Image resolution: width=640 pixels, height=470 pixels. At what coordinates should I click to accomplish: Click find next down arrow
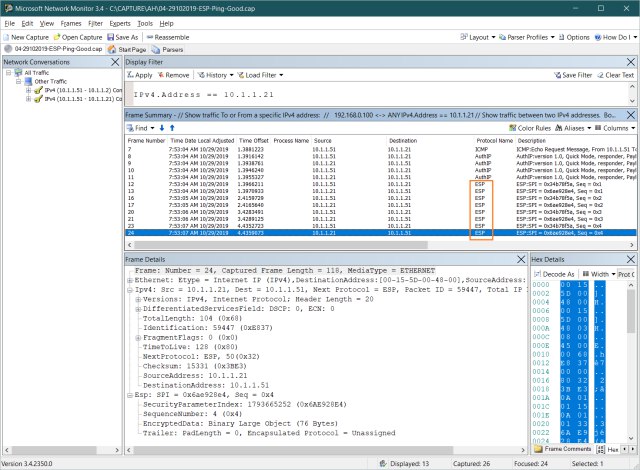pos(162,128)
